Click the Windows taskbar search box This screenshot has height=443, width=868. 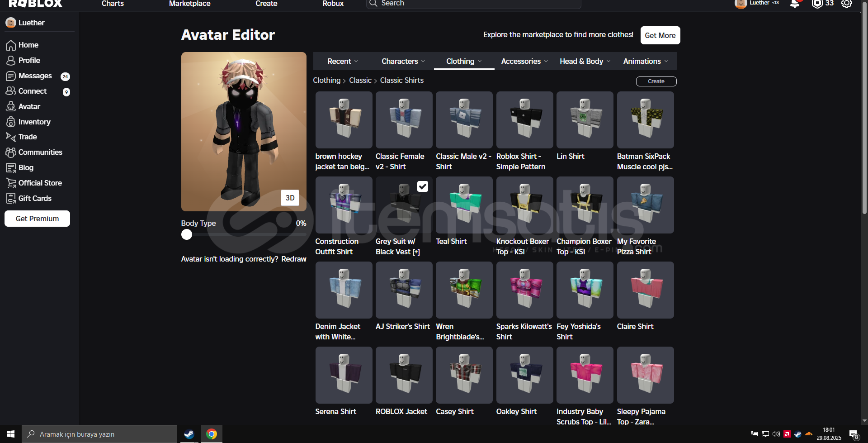click(x=99, y=434)
